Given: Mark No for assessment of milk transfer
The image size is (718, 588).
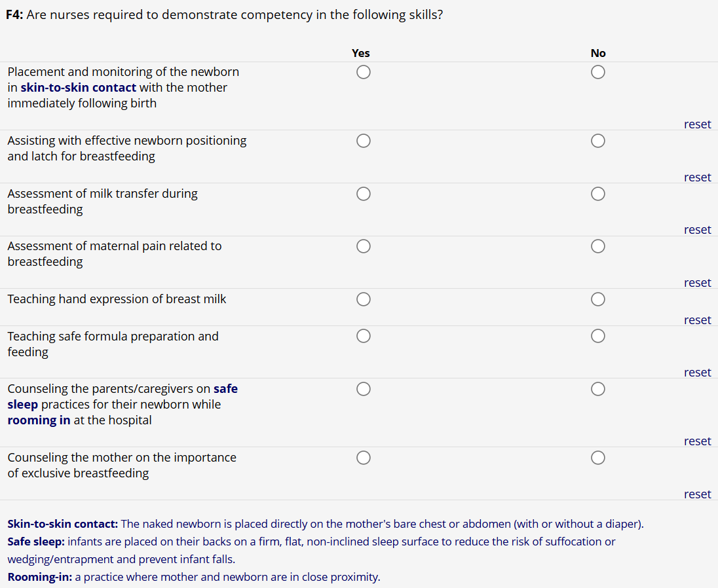Looking at the screenshot, I should click(597, 194).
